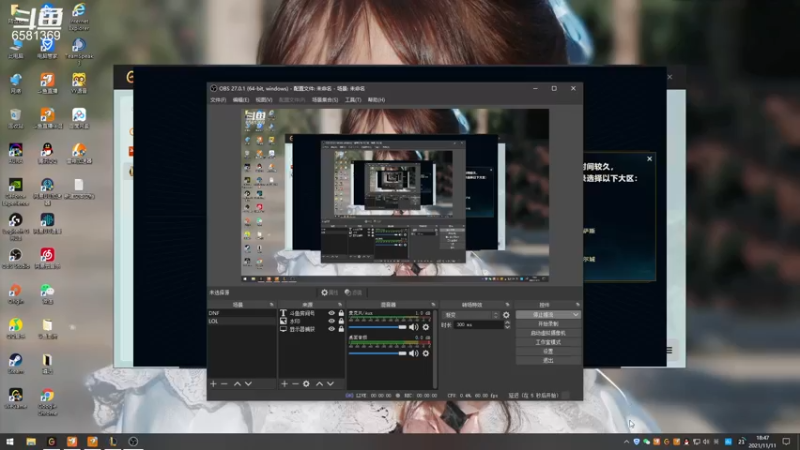Toggle visibility of the text source
800x450 pixels.
[x=332, y=313]
